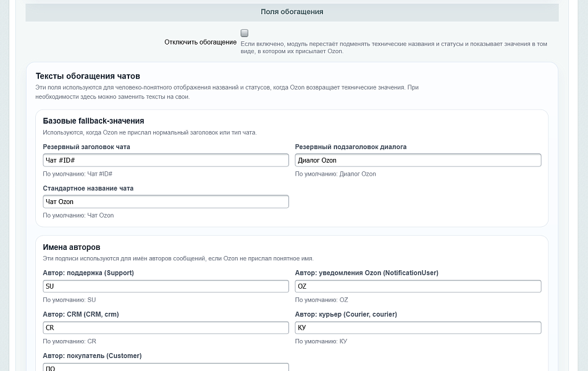The image size is (588, 371).
Task: Select the Базовые fallback-значения heading
Action: click(93, 121)
